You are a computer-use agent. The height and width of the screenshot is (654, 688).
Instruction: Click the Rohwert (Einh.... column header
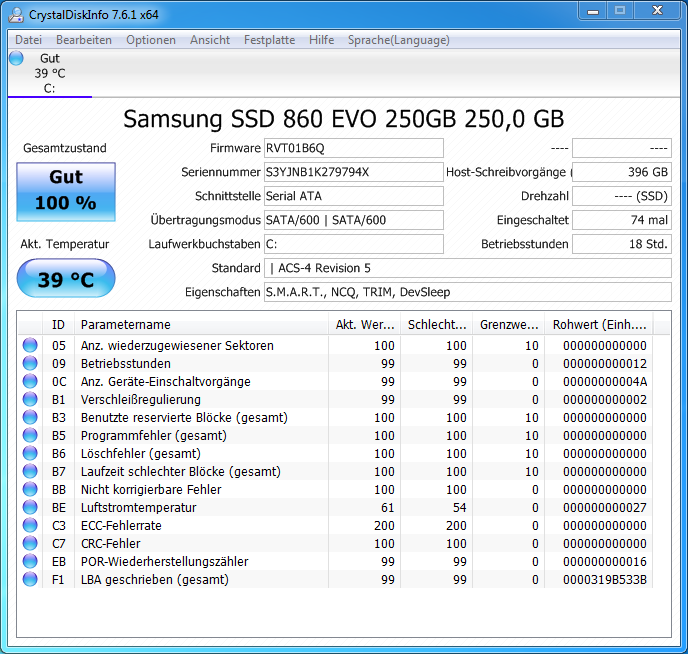(599, 325)
